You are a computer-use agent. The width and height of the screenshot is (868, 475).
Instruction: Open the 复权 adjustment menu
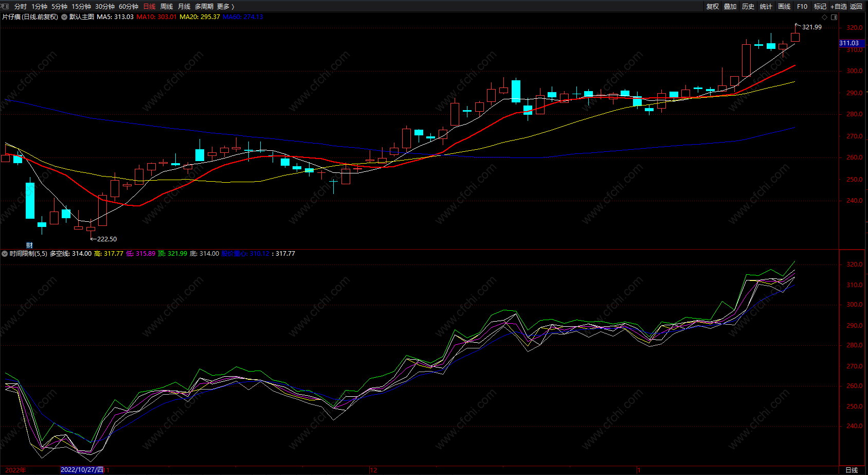(713, 7)
